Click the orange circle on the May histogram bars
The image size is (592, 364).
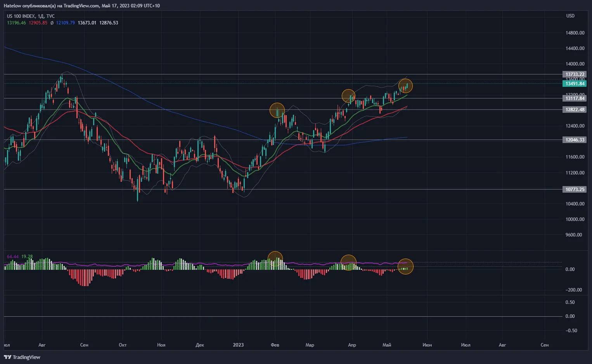(405, 266)
